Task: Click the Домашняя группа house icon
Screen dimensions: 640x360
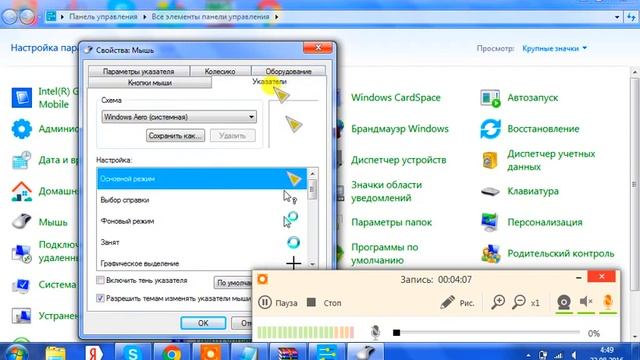Action: [x=22, y=191]
